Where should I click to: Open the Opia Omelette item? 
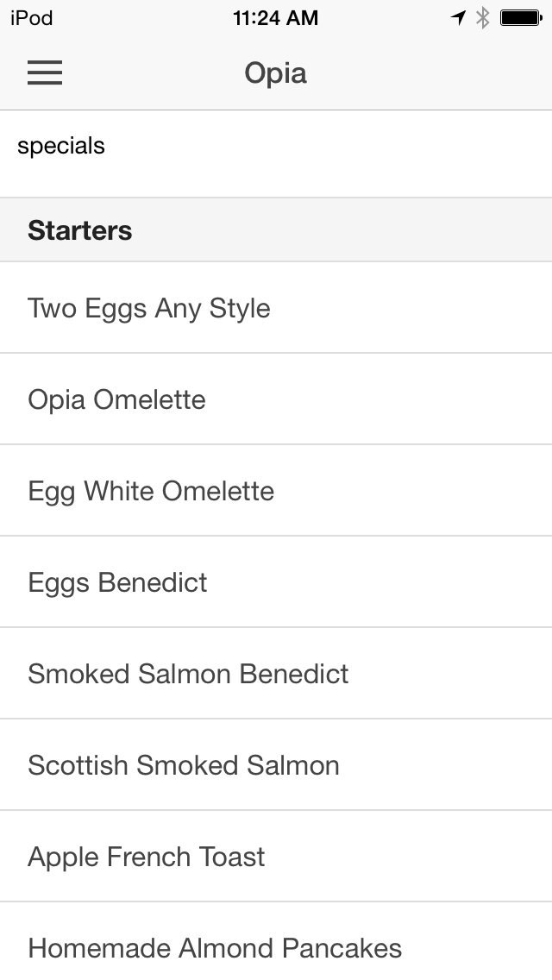coord(276,399)
